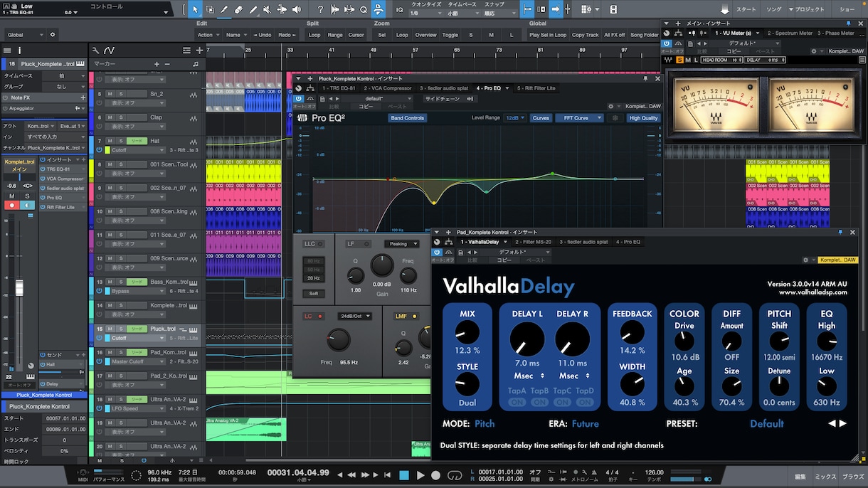Click the Band Controls button
The width and height of the screenshot is (868, 488).
point(407,118)
